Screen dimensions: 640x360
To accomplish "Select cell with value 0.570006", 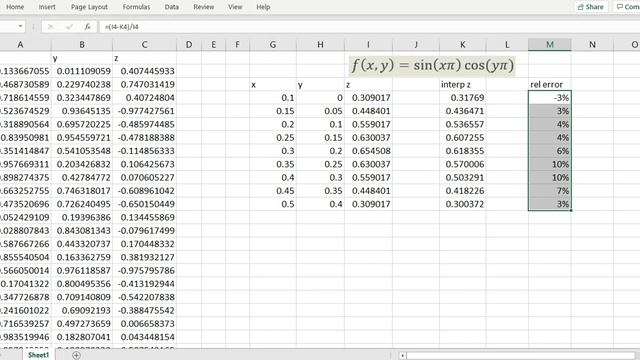I will coord(462,164).
